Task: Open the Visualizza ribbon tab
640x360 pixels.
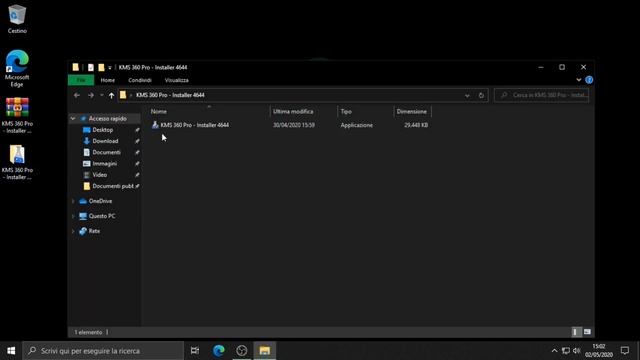Action: [x=176, y=80]
